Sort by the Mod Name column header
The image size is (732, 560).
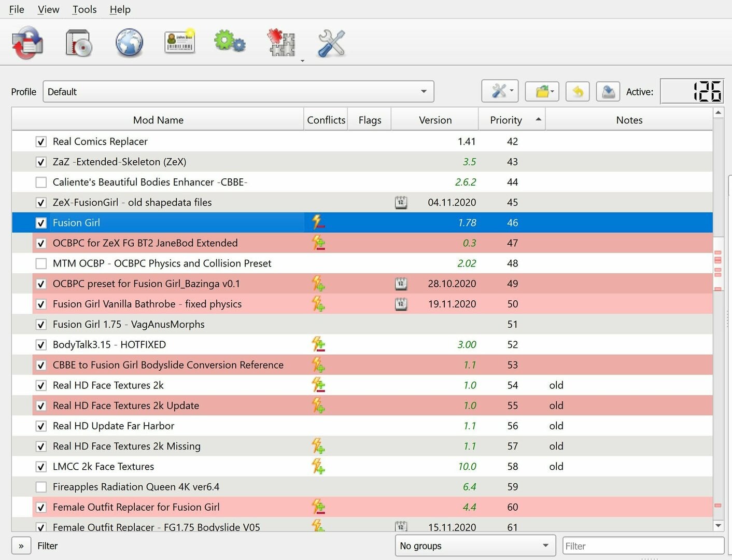(158, 120)
